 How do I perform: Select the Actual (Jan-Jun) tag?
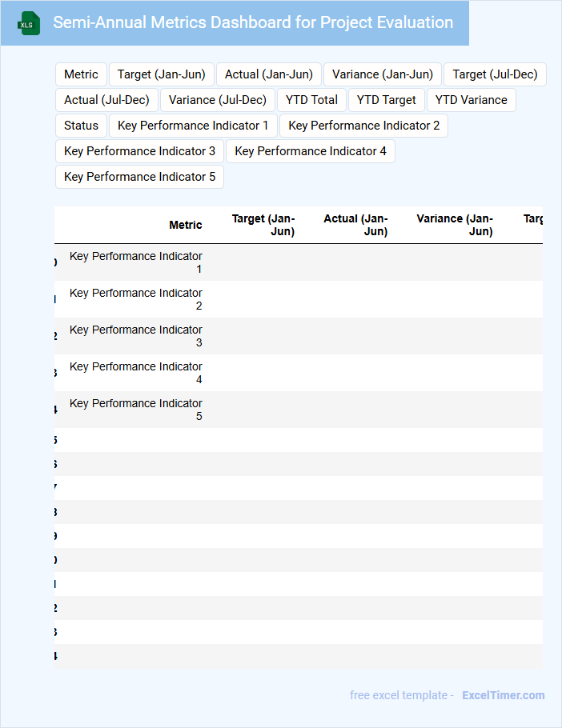click(269, 74)
